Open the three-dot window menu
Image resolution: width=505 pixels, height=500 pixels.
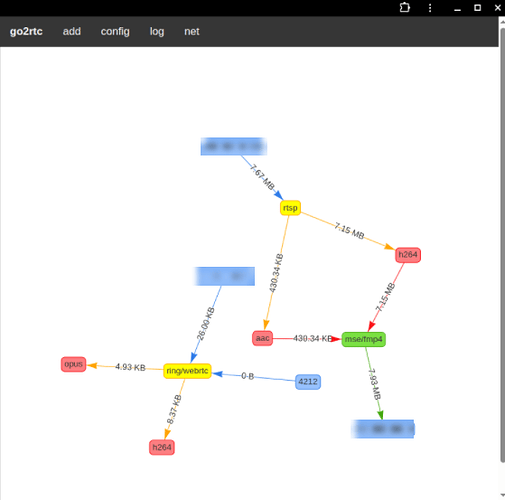click(430, 8)
